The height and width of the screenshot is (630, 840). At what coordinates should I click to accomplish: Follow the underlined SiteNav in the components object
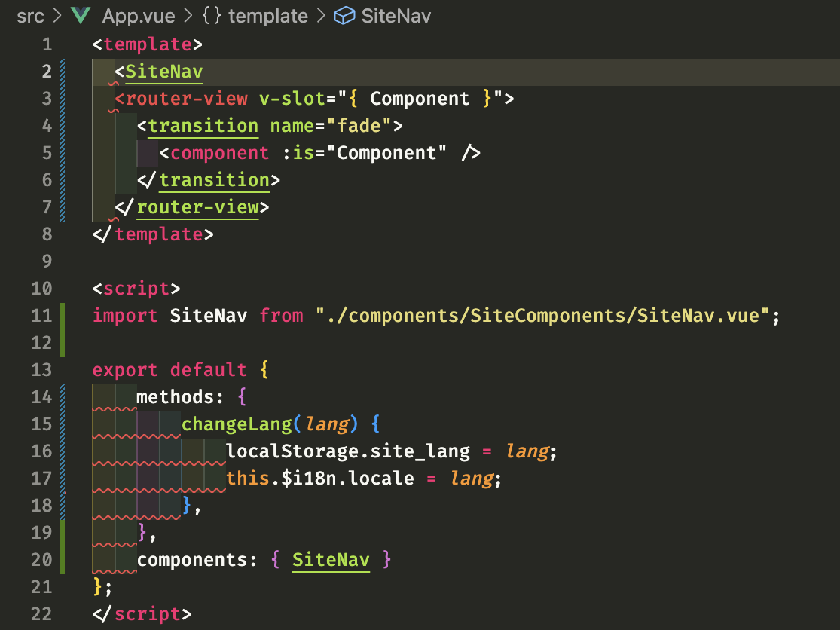(x=331, y=559)
